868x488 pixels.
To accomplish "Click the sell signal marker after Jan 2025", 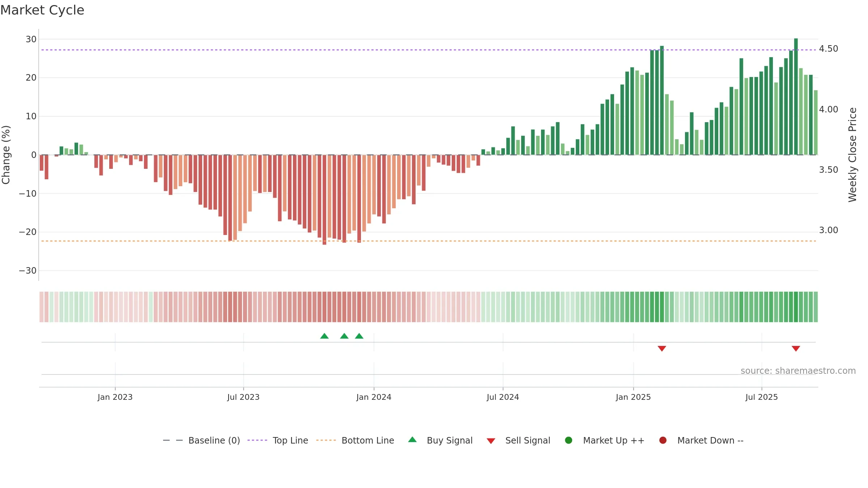I will click(662, 348).
